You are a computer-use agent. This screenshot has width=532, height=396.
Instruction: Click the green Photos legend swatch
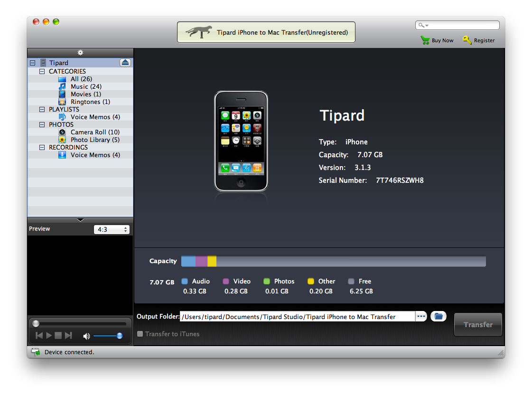pos(267,281)
